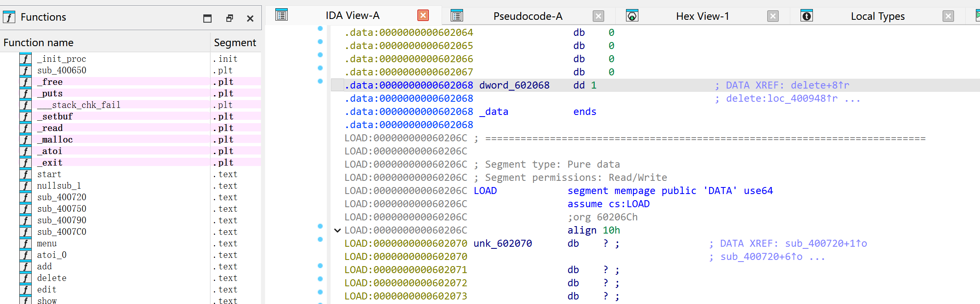
Task: Select the sub_4007C0 function row
Action: pos(130,232)
